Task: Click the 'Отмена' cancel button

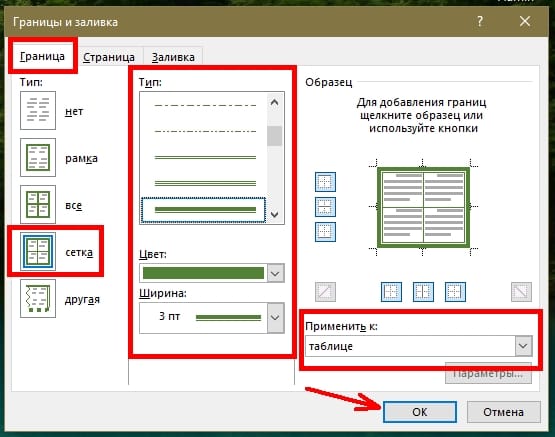Action: pyautogui.click(x=504, y=412)
